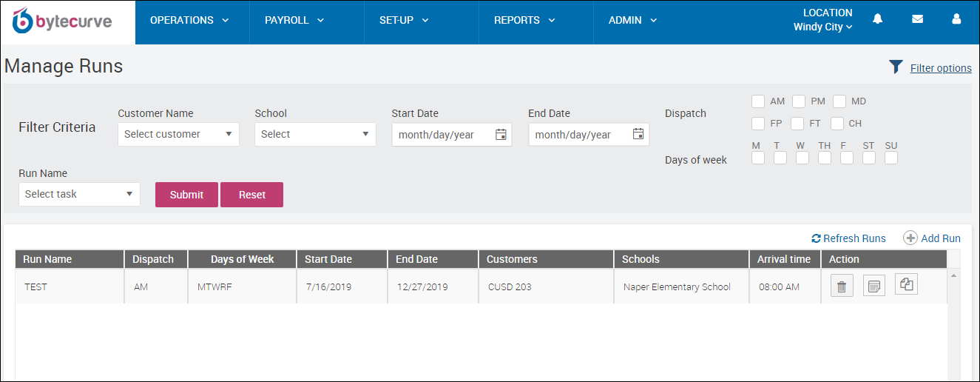Viewport: 980px width, 382px height.
Task: Open the PAYROLL menu
Action: coord(294,21)
